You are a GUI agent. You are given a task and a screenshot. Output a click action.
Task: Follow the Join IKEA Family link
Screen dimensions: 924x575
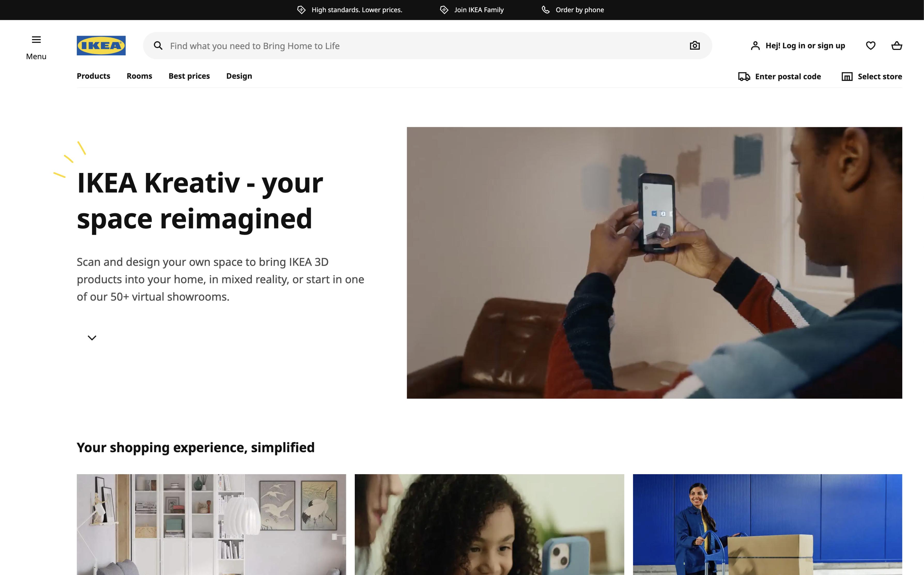point(479,10)
